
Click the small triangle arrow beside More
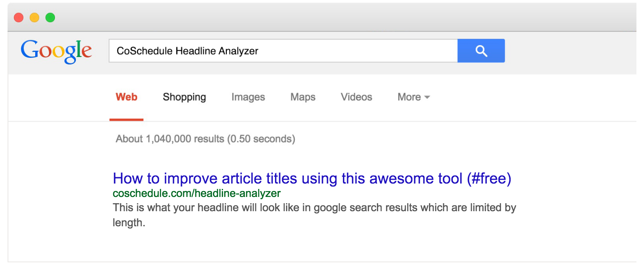(x=427, y=97)
